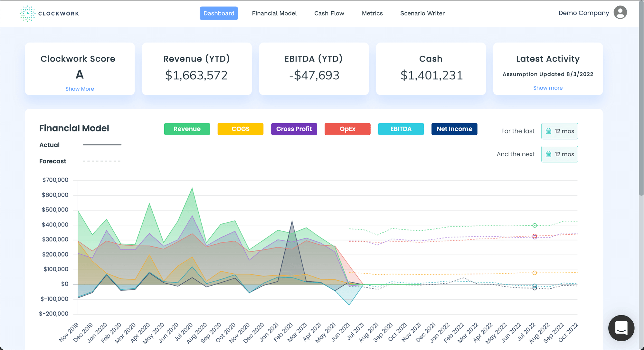Click 'Show more' under Latest Activity
Image resolution: width=644 pixels, height=350 pixels.
pos(548,88)
